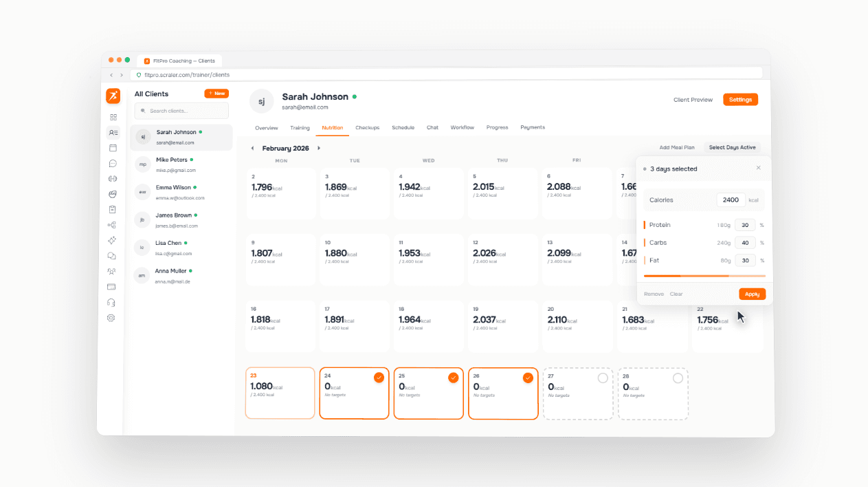Go to next month after February 2026
Screen dimensions: 868x487
pyautogui.click(x=319, y=149)
